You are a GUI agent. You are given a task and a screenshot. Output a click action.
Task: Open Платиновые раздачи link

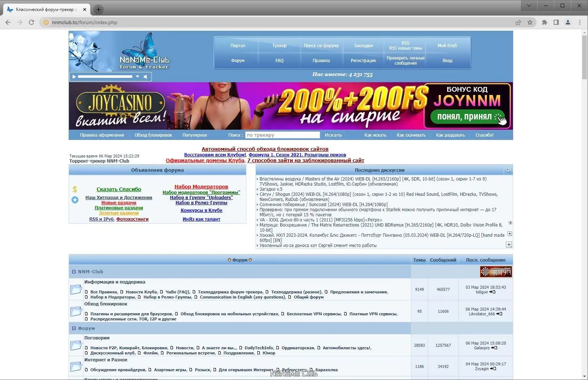(x=119, y=208)
